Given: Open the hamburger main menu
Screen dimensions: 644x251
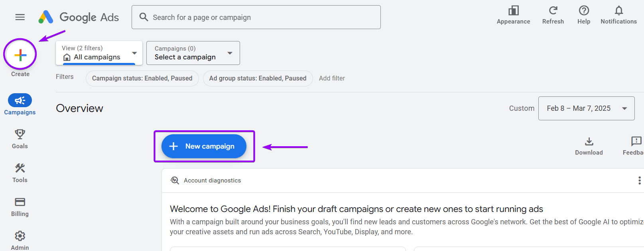Looking at the screenshot, I should 20,17.
